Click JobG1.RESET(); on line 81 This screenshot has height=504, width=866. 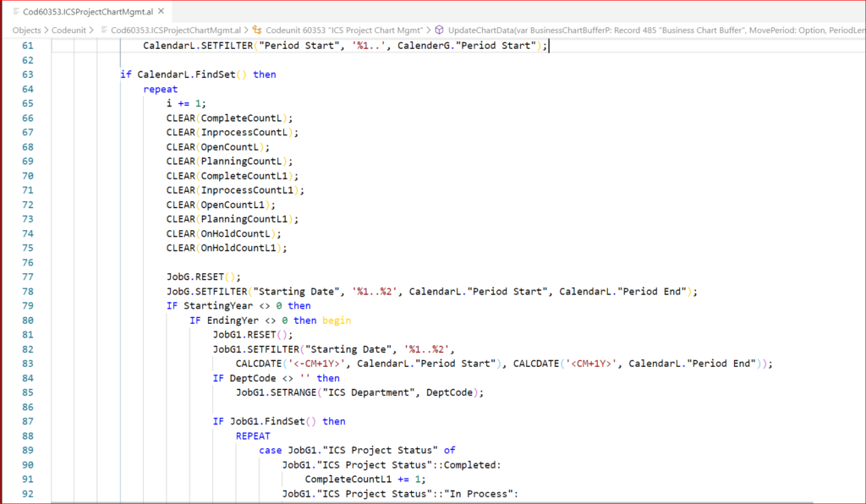point(253,335)
